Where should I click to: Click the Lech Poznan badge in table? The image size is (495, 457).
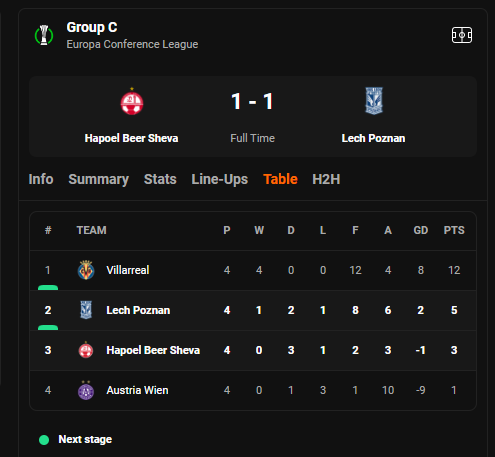[86, 310]
